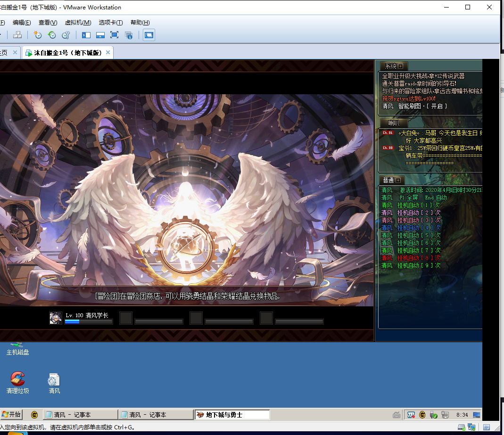Click the unity mode toolbar icon
The width and height of the screenshot is (504, 435).
(129, 35)
